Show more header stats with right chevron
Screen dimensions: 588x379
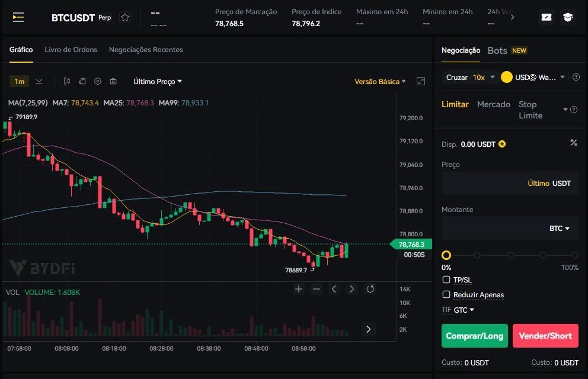click(512, 17)
